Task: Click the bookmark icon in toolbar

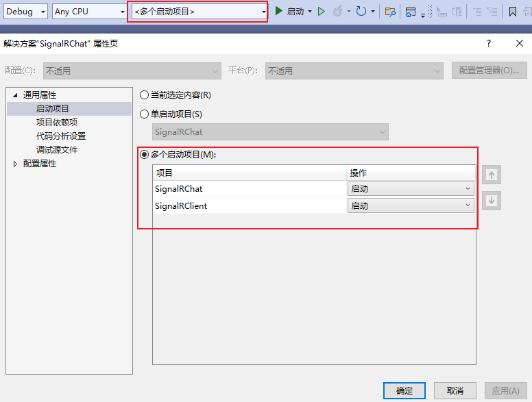Action: coord(513,12)
